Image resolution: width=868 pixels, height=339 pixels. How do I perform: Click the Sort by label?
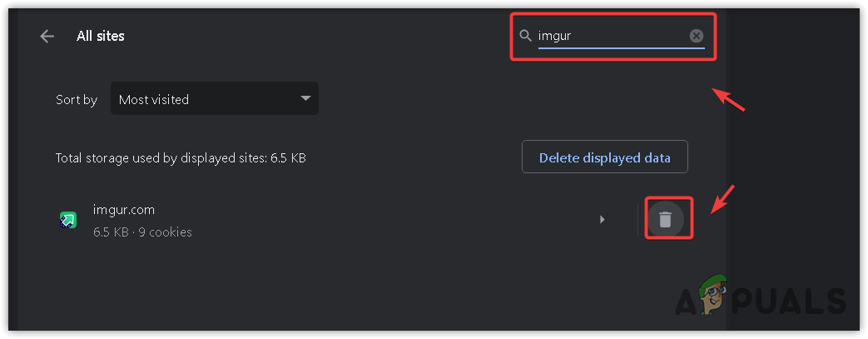[x=77, y=99]
